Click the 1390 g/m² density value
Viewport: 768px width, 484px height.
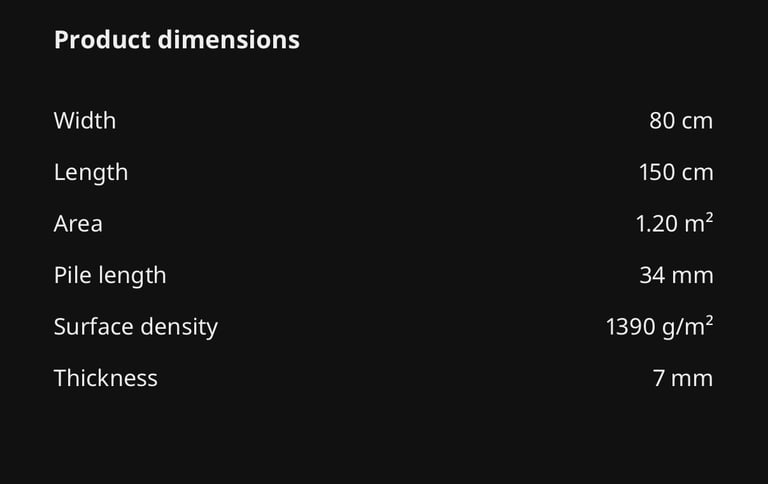pyautogui.click(x=659, y=326)
